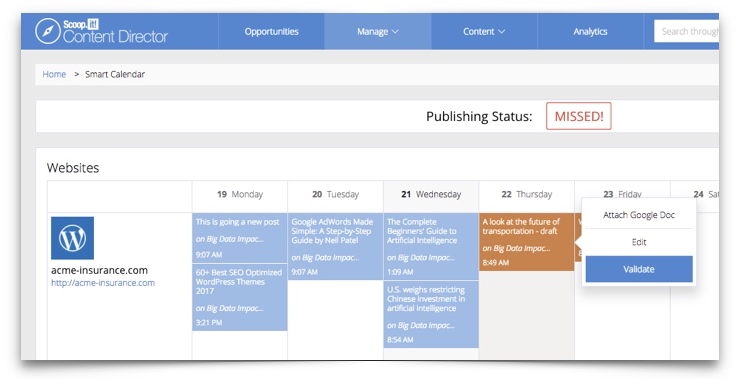This screenshot has height=379, width=740.
Task: Expand the Manage menu chevron
Action: tap(395, 32)
